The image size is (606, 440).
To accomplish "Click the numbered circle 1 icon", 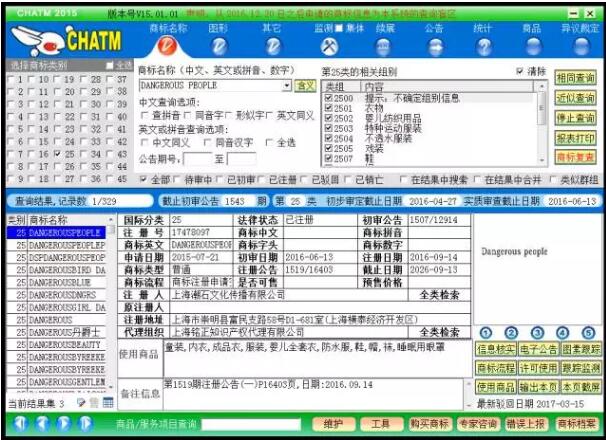I will [485, 333].
